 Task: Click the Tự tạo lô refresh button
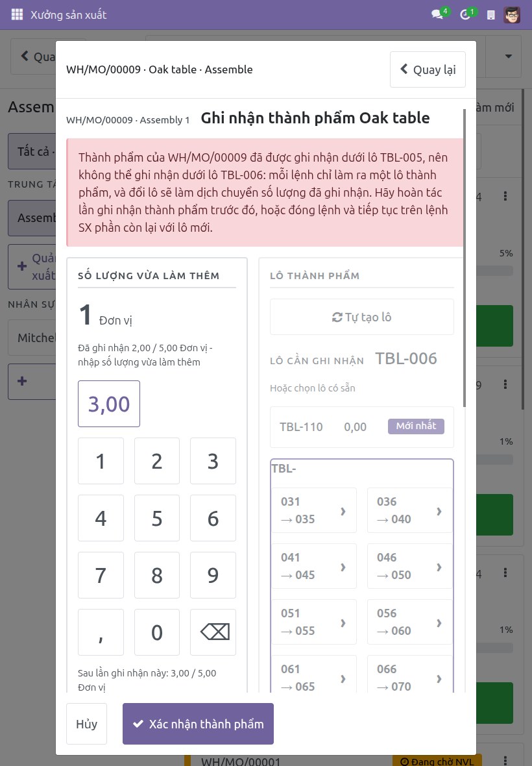pyautogui.click(x=361, y=317)
